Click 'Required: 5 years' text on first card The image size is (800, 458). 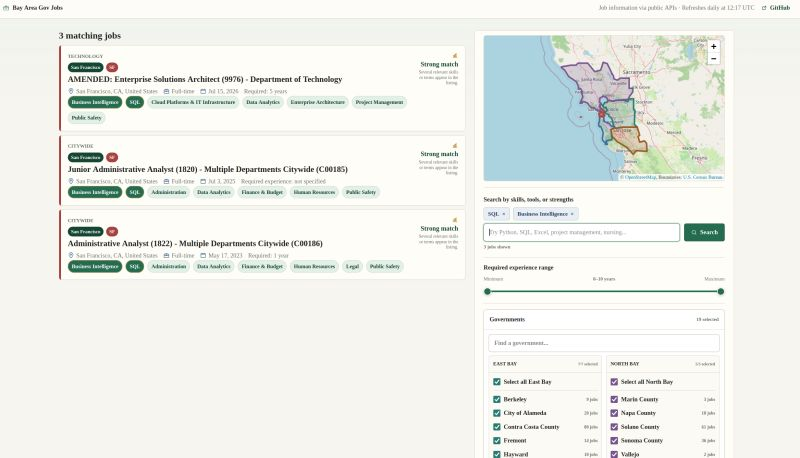pyautogui.click(x=265, y=91)
